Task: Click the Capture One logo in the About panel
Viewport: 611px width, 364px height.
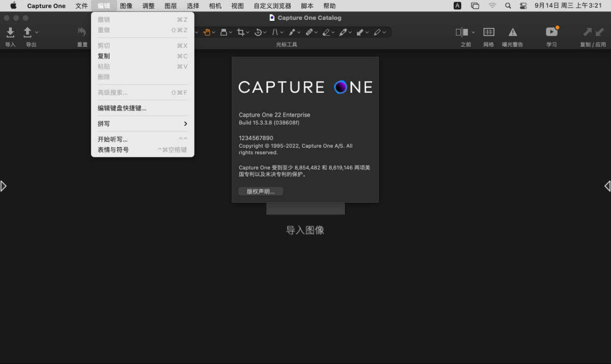Action: (x=305, y=87)
